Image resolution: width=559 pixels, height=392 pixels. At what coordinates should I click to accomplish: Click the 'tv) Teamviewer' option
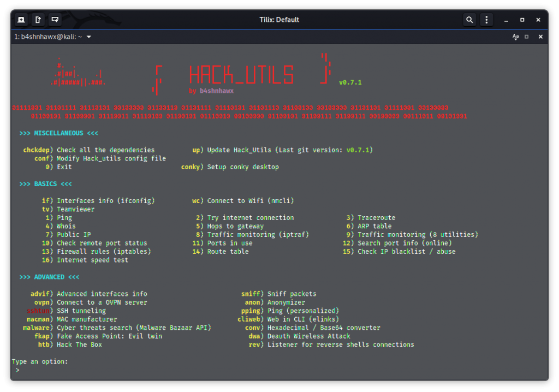68,209
